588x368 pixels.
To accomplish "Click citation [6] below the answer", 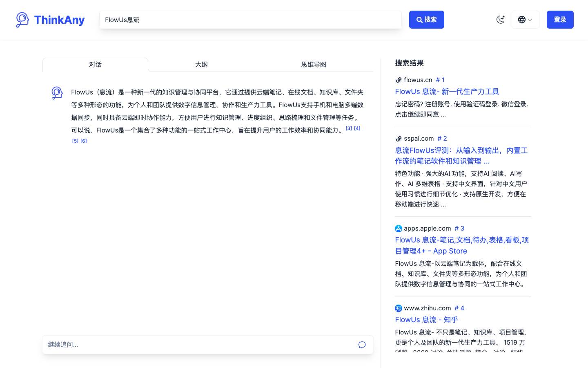I will (x=83, y=141).
